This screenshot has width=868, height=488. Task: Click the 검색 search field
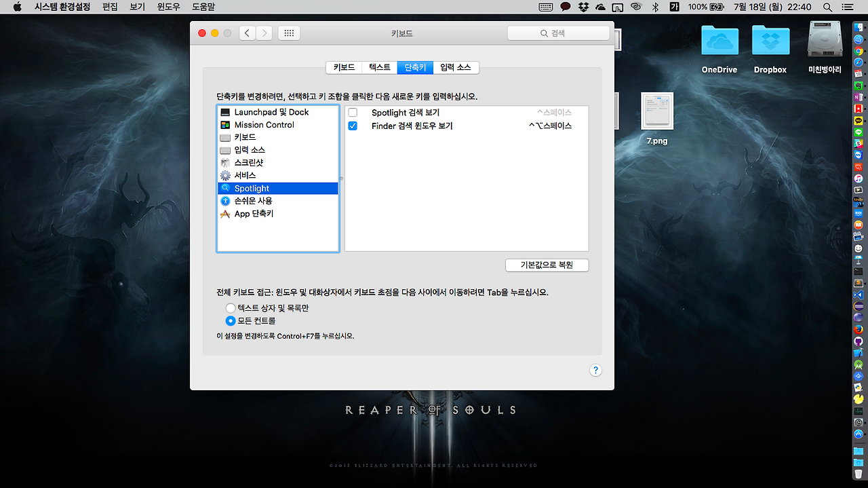pos(558,33)
